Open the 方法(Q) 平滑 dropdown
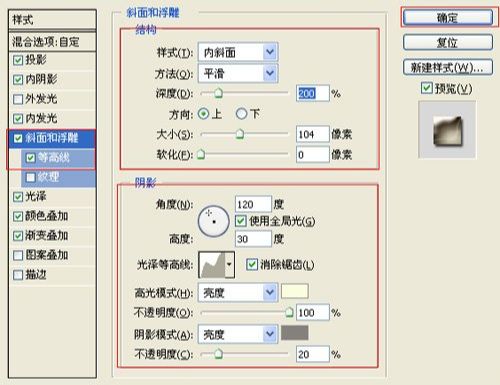 click(x=238, y=73)
